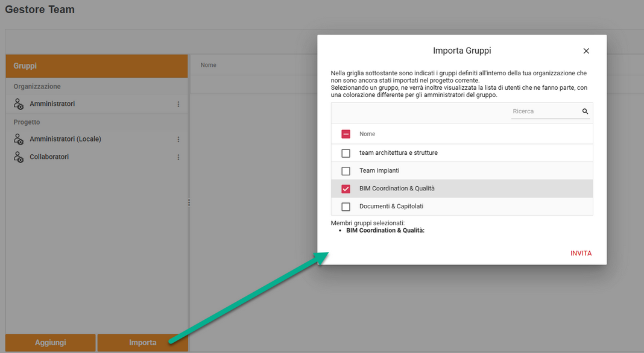644x353 pixels.
Task: Uncheck BIM Coordination & Qualità checkbox
Action: 346,189
